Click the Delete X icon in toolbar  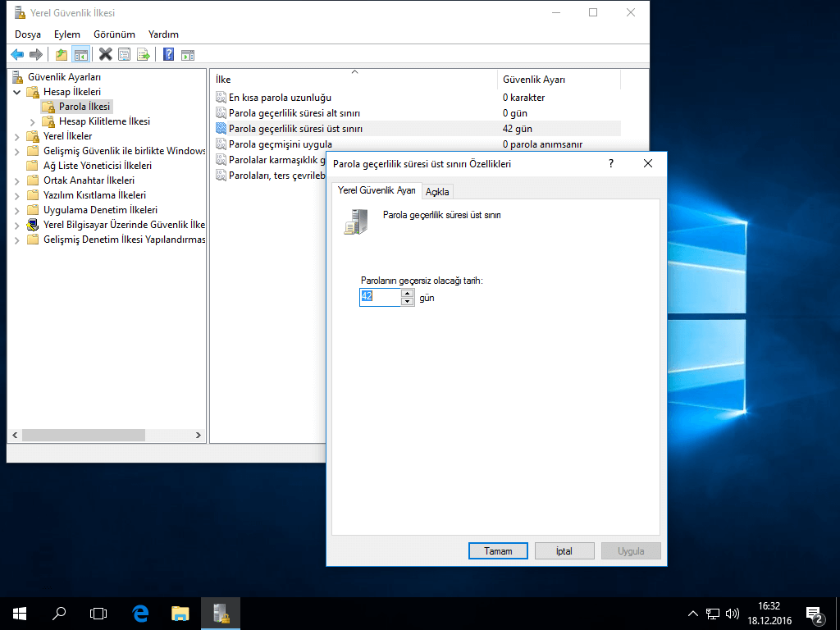pos(105,55)
